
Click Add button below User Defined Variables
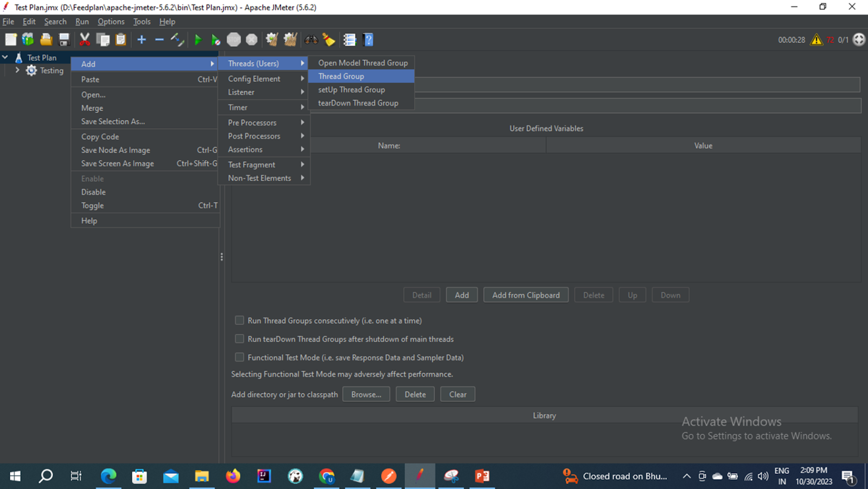click(462, 295)
